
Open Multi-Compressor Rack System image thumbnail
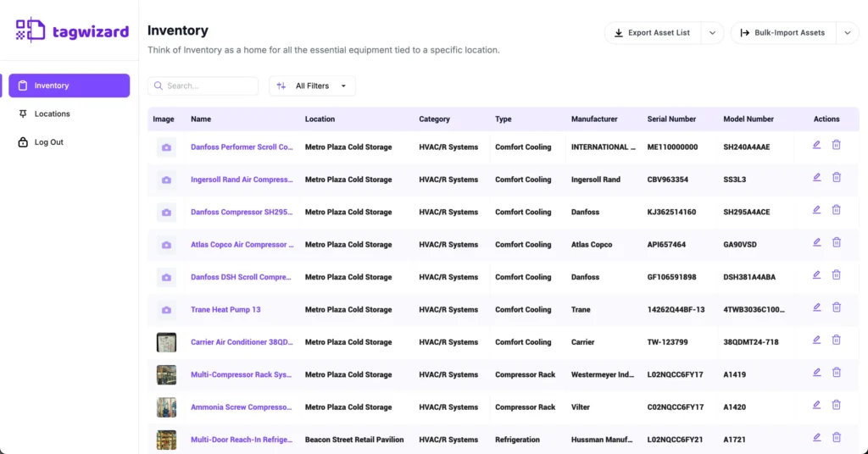166,375
